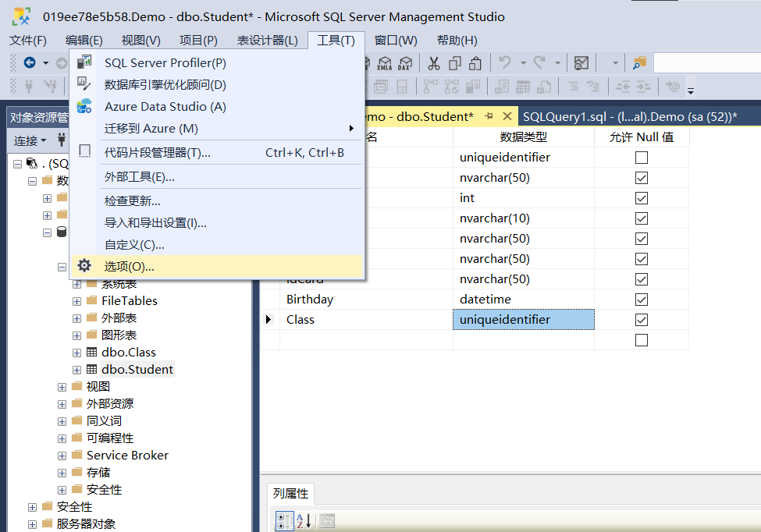This screenshot has height=532, width=761.
Task: Select the 同义词 folder in tree
Action: 104,421
